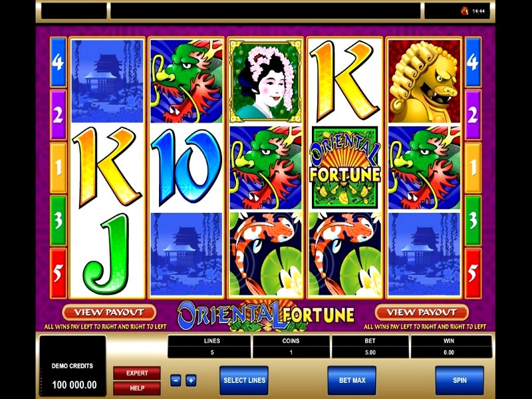Click the golden lion statue symbol
Screen dimensions: 532x399
(424, 80)
